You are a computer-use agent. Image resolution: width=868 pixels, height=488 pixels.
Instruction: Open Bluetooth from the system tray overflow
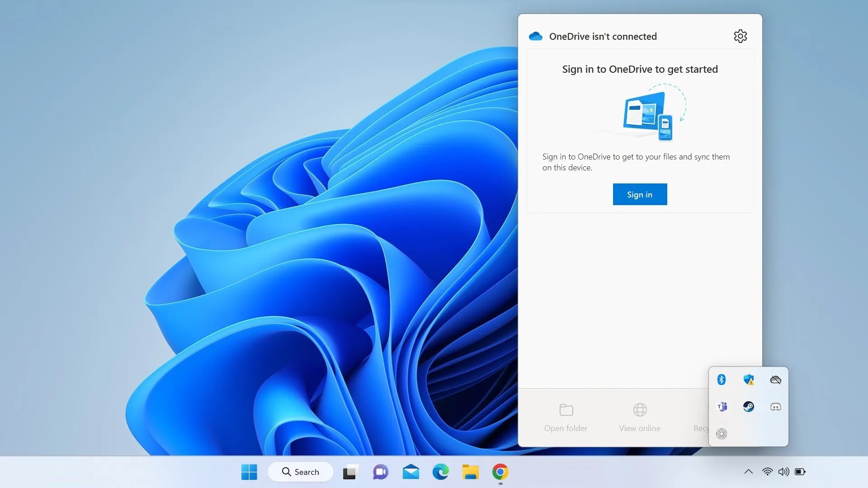[x=722, y=380]
